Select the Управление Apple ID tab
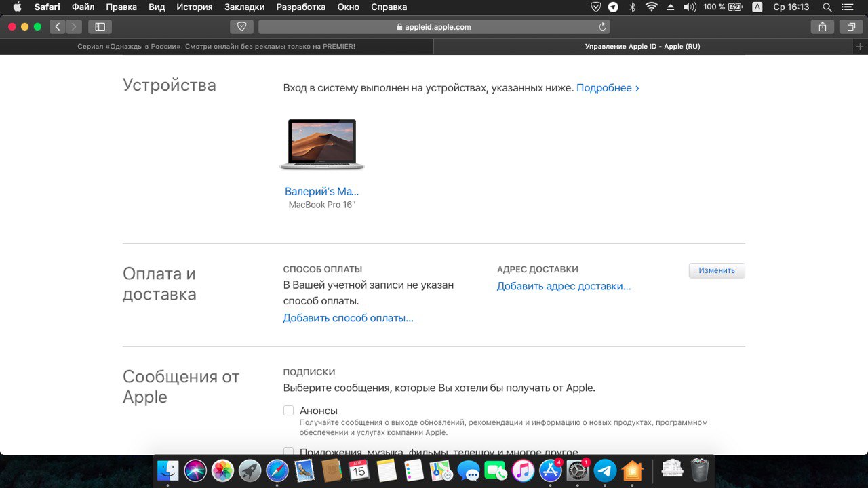 [x=643, y=47]
